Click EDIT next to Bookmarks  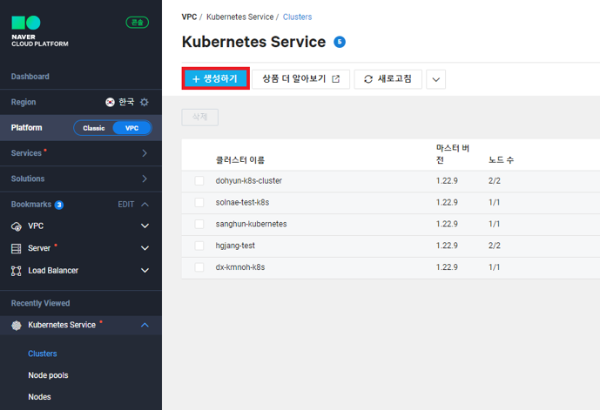126,204
